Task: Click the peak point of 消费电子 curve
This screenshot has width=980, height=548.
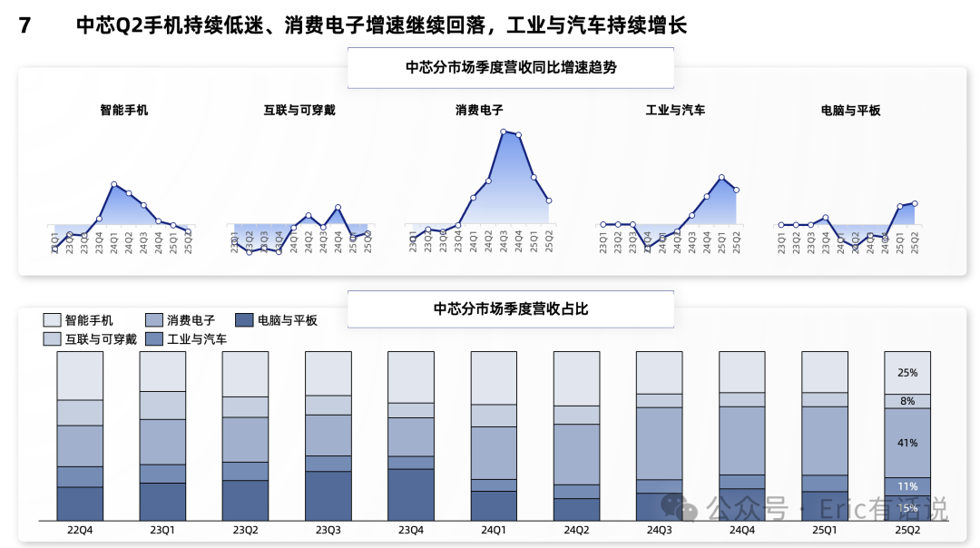Action: [x=503, y=132]
